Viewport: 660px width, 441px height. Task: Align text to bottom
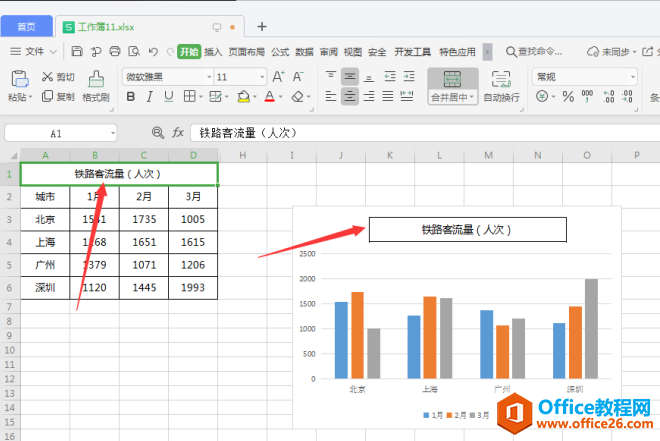369,77
